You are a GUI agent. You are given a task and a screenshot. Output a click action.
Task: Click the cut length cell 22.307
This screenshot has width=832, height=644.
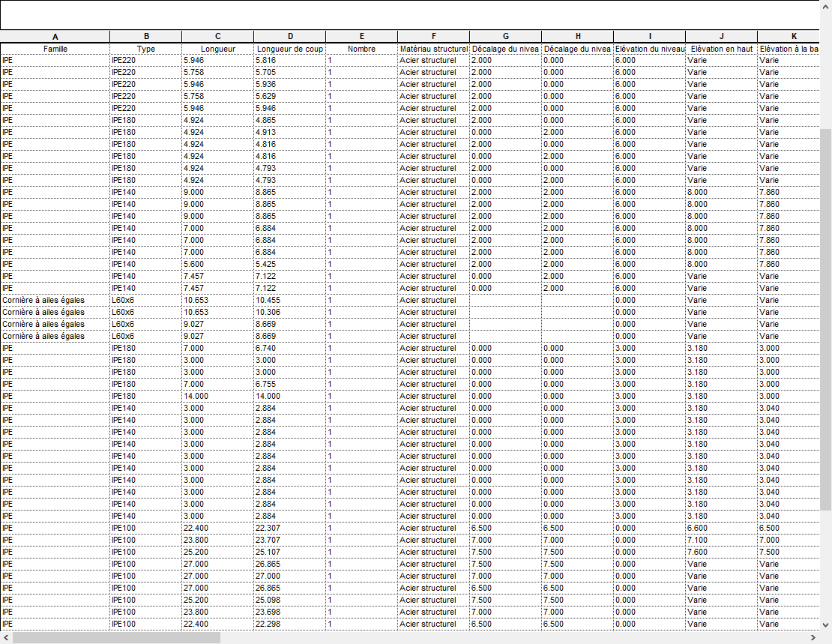tap(289, 528)
